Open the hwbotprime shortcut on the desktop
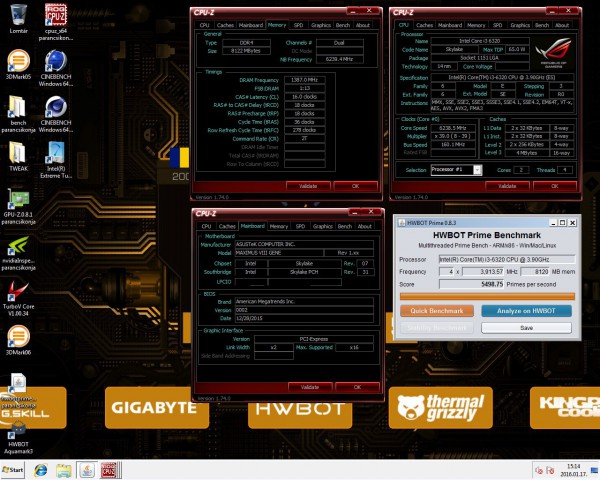 pos(18,390)
